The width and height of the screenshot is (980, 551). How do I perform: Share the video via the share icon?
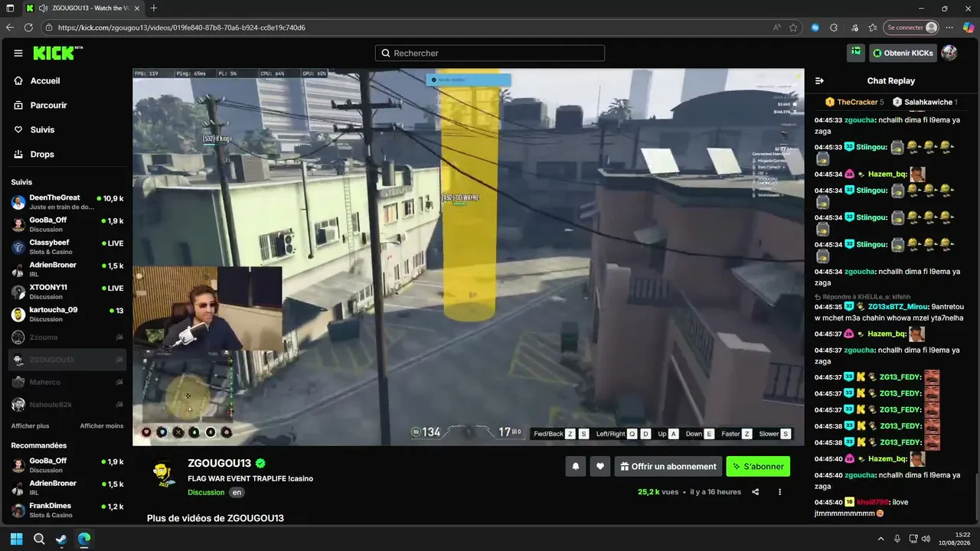click(756, 492)
